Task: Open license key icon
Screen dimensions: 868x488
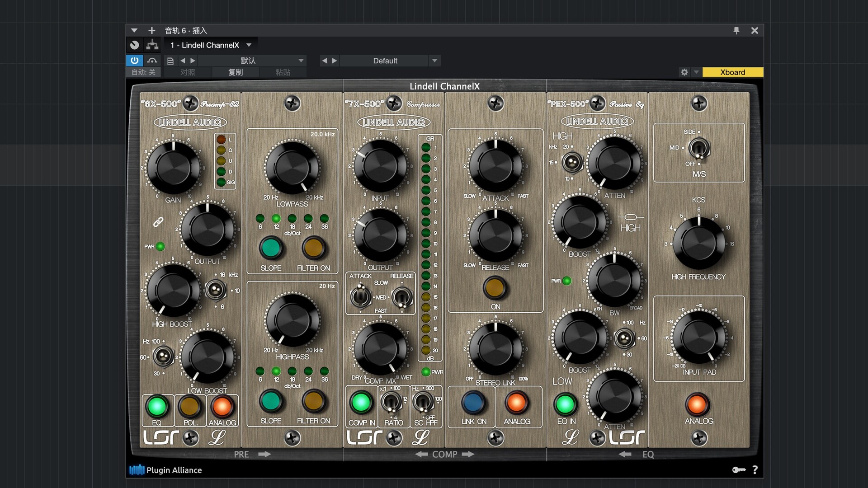Action: coord(739,470)
